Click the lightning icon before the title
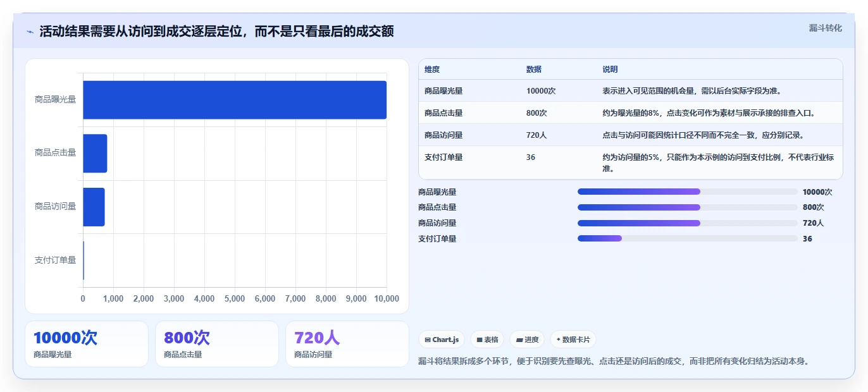Image resolution: width=868 pixels, height=392 pixels. tap(30, 32)
